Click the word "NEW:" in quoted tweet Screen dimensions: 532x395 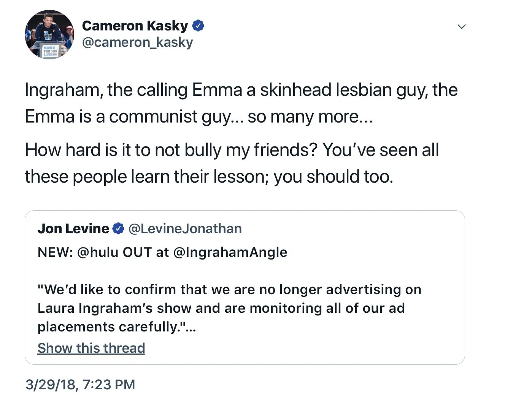pyautogui.click(x=55, y=252)
